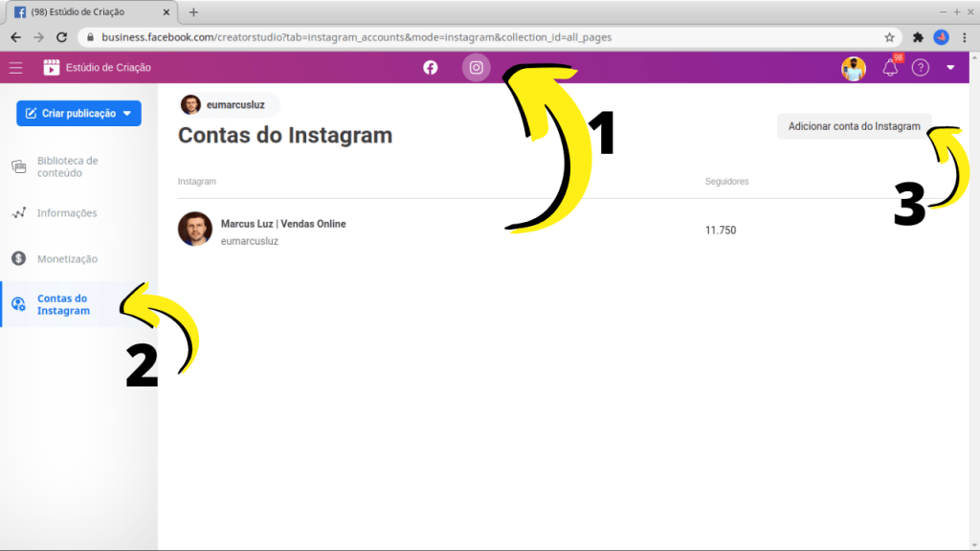Click the Estúdio de Criação logo icon
Image resolution: width=980 pixels, height=551 pixels.
[52, 68]
